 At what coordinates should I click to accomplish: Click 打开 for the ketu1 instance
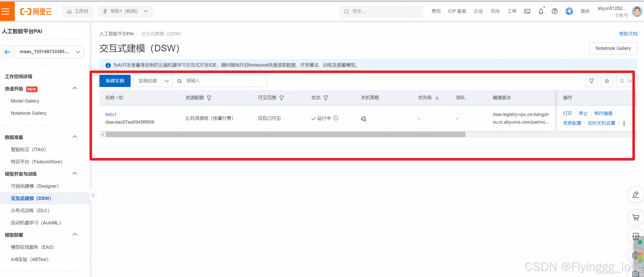[568, 113]
